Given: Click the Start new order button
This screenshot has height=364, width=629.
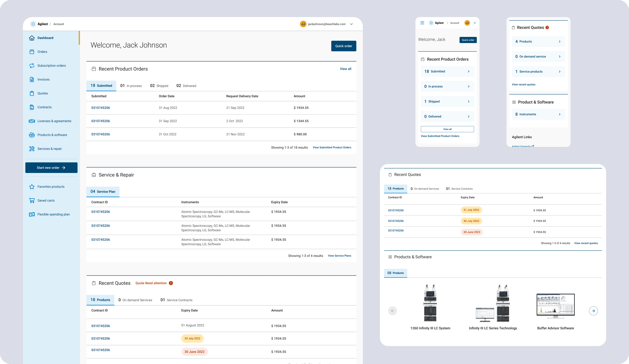Looking at the screenshot, I should click(x=51, y=168).
